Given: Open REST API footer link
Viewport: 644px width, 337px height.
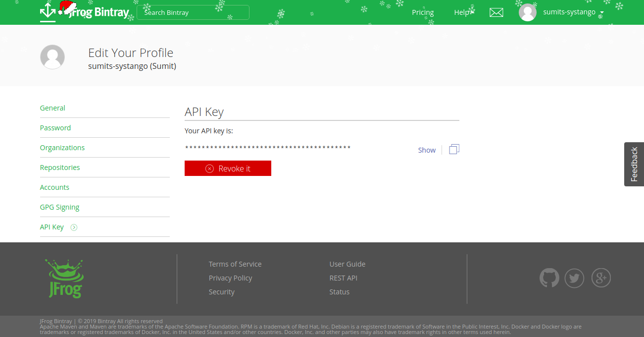Looking at the screenshot, I should (x=344, y=278).
